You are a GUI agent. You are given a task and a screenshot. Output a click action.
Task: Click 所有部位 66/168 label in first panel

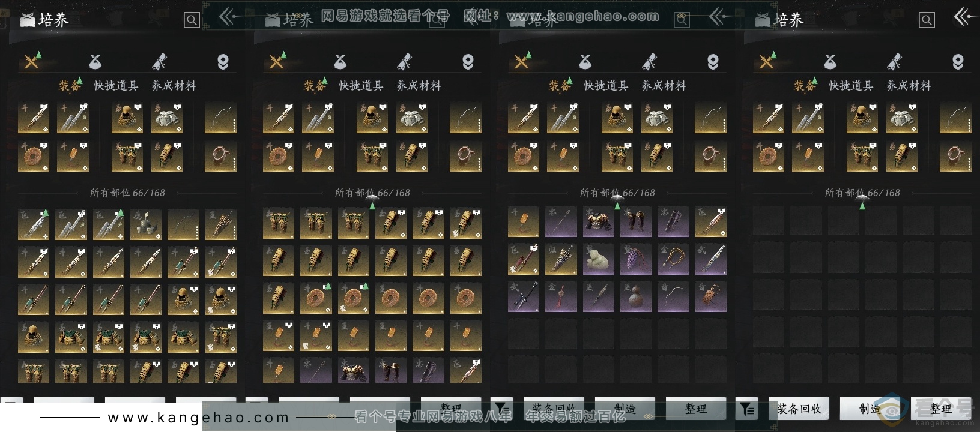[127, 193]
